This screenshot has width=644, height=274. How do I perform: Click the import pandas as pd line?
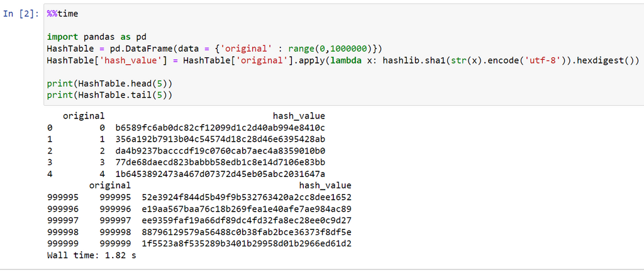97,37
